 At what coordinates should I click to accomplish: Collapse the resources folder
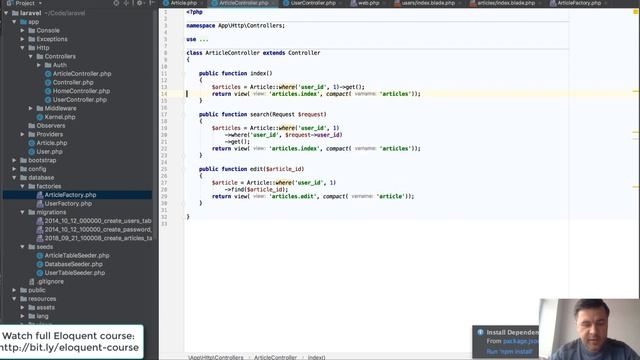(x=14, y=299)
